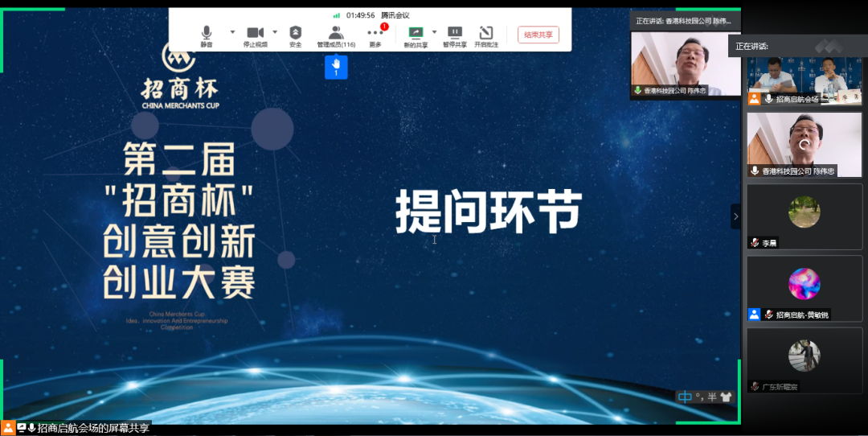Viewport: 868px width, 436px height.
Task: Click the microphone icon on sidebar 陈伟忠 tile
Action: [755, 171]
